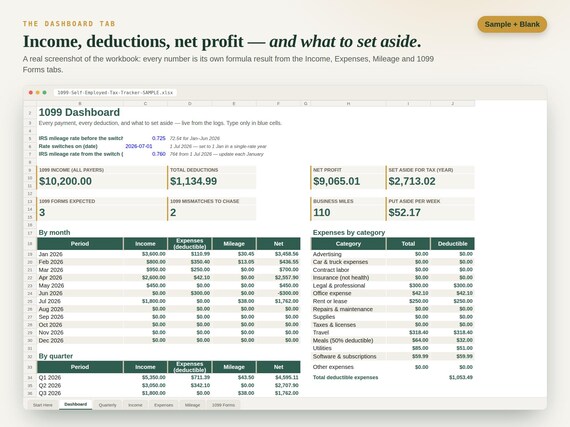Click the Business Miles value 110
This screenshot has width=570, height=427.
pos(322,213)
